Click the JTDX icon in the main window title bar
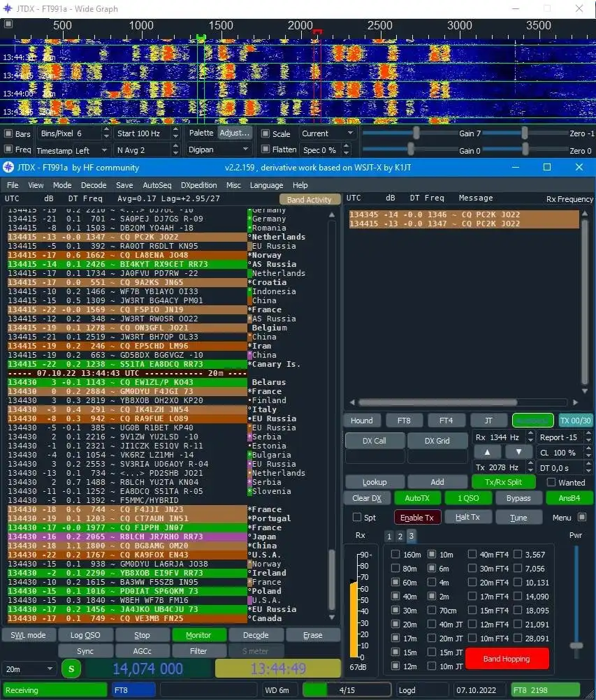The height and width of the screenshot is (700, 596). tap(8, 168)
